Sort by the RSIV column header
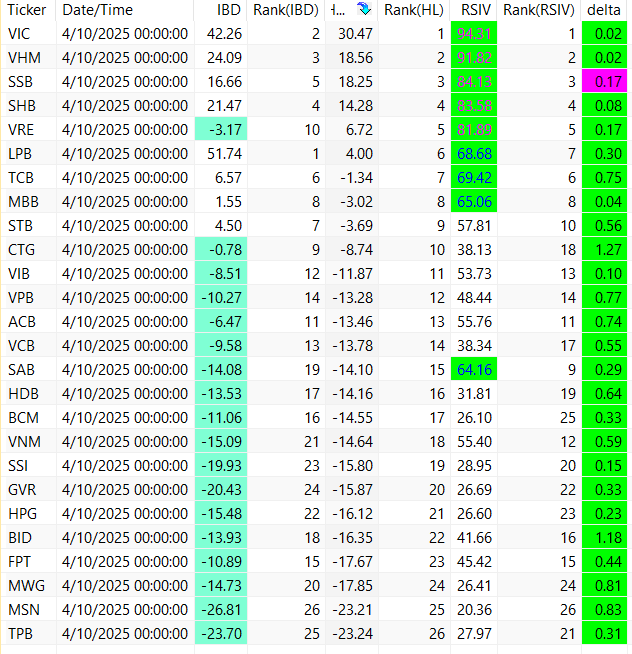 tap(476, 10)
